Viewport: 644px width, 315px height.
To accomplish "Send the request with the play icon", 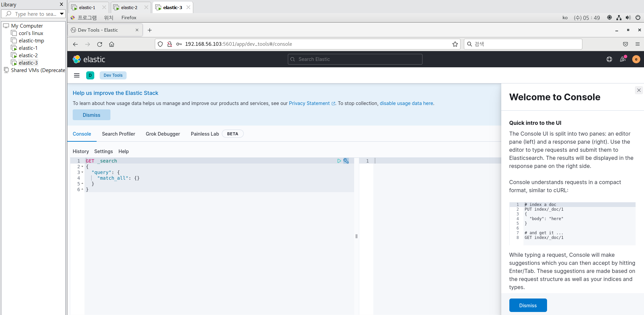I will tap(339, 161).
